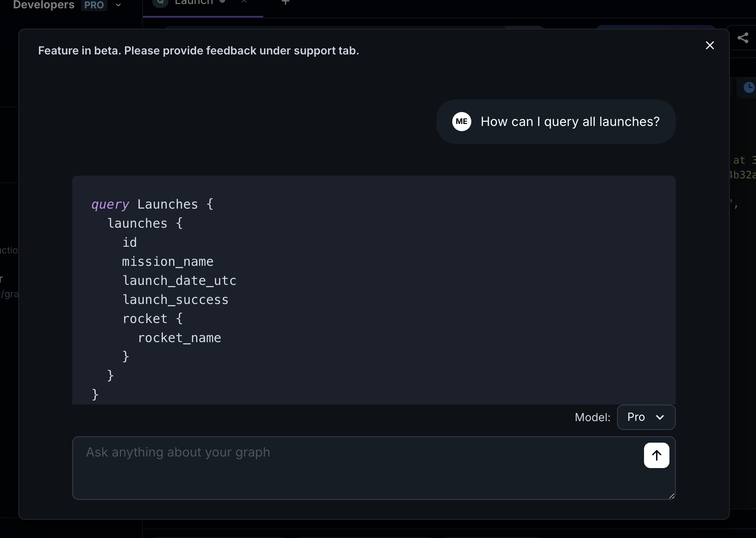The image size is (756, 538).
Task: Click the PRO plan badge
Action: [93, 6]
